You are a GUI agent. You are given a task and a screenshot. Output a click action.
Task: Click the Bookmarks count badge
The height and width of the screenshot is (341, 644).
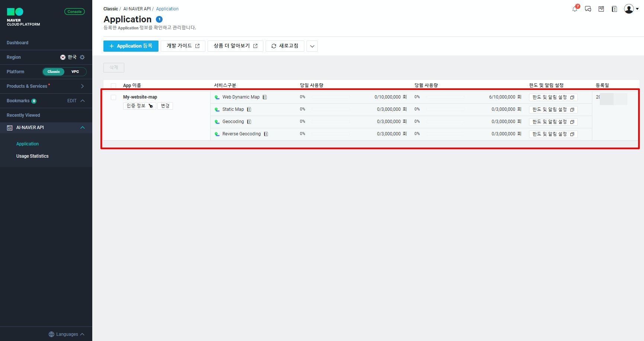[x=34, y=101]
